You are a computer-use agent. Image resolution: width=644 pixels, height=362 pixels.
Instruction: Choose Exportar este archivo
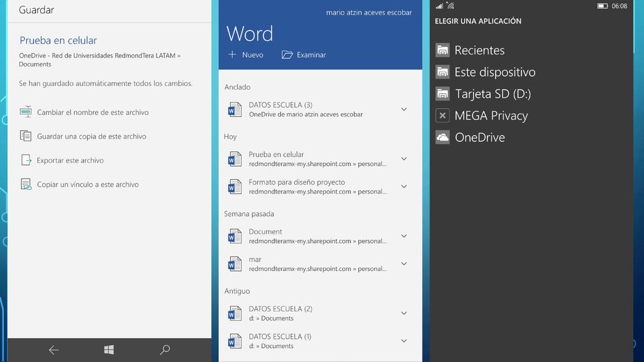70,160
